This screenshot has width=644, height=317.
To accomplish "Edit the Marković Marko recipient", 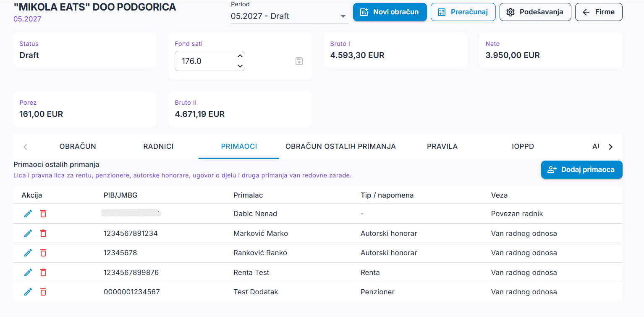I will click(x=28, y=233).
